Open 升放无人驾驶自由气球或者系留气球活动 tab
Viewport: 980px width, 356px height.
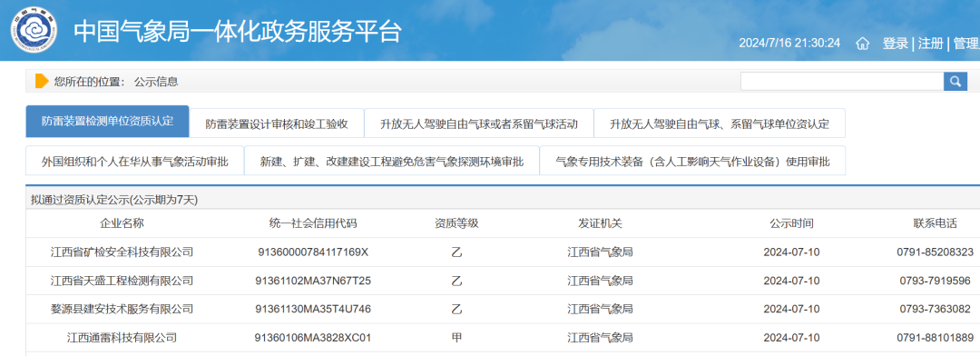[479, 124]
